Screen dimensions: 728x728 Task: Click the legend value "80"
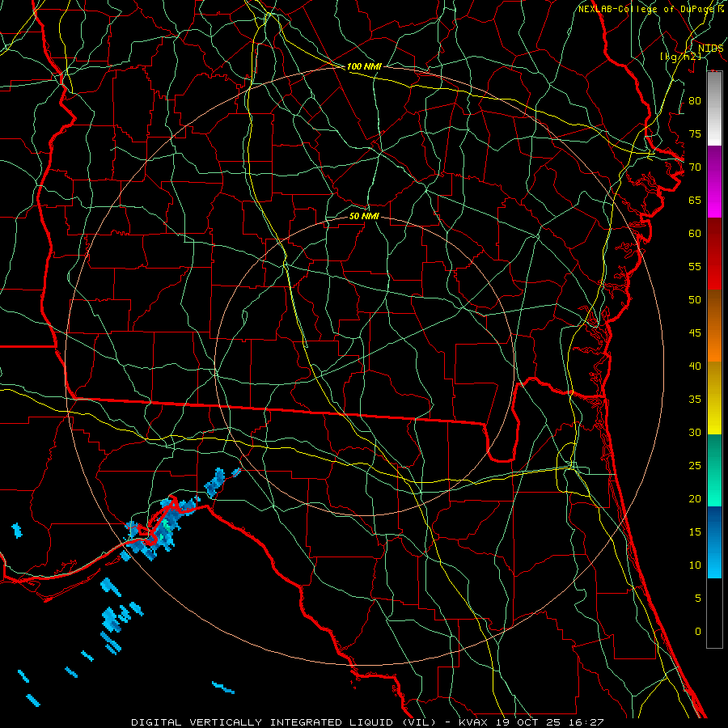coord(695,101)
